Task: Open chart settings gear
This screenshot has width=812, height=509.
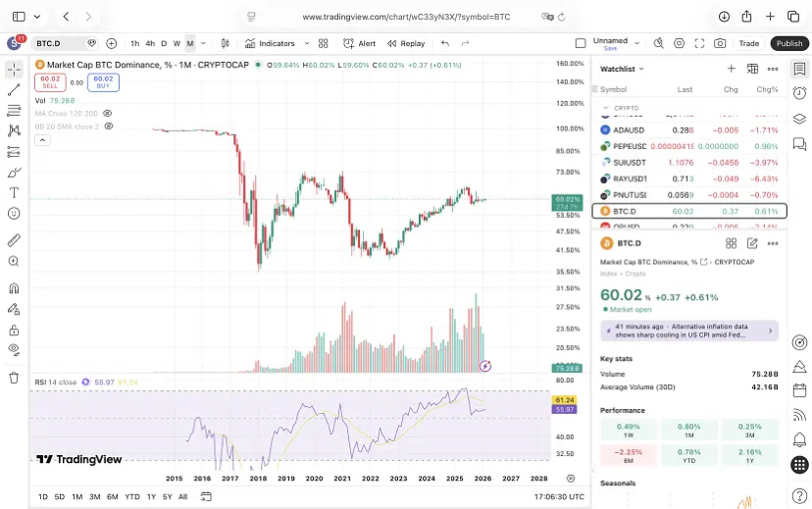Action: pos(679,43)
